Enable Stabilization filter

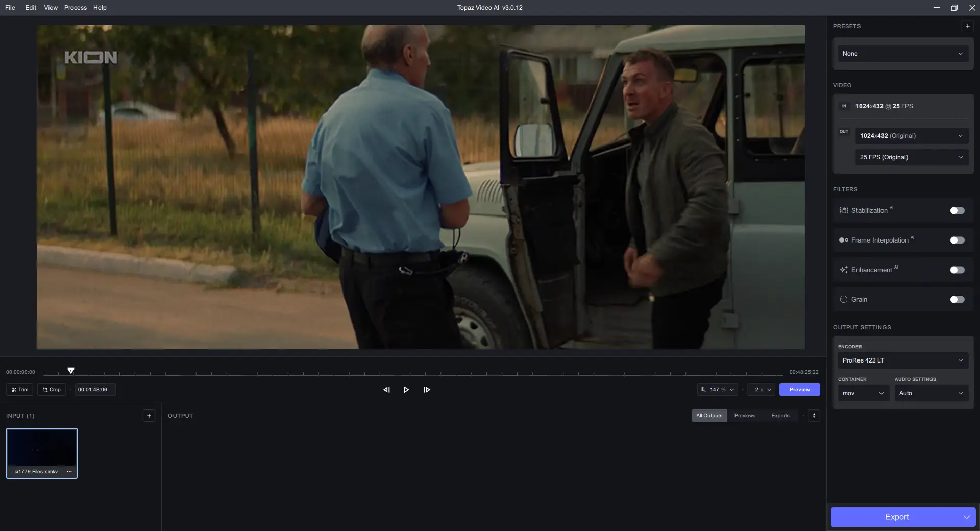coord(957,210)
